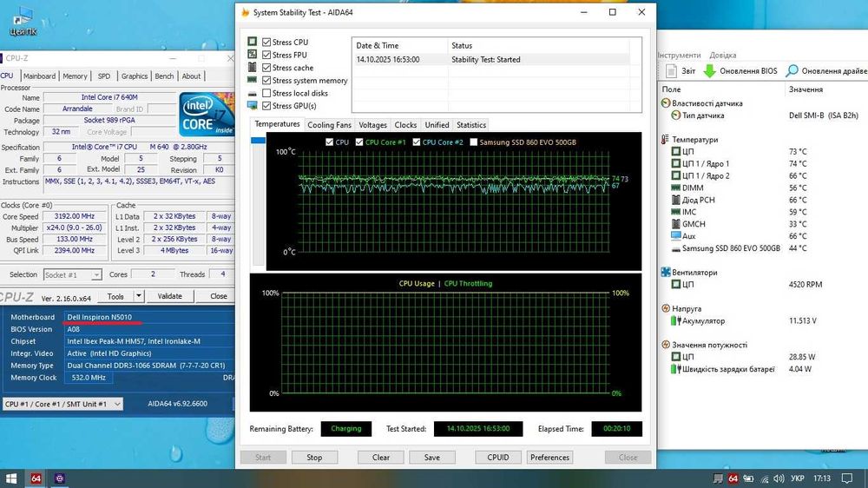This screenshot has width=868, height=488.
Task: Uncheck the CPU Core #2 graph checkbox
Action: coord(417,142)
